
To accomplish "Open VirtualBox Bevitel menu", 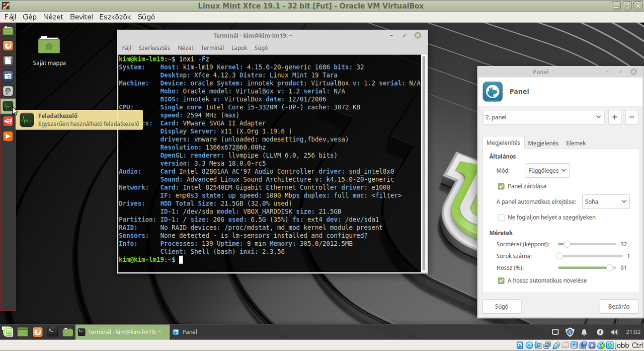I will 82,17.
